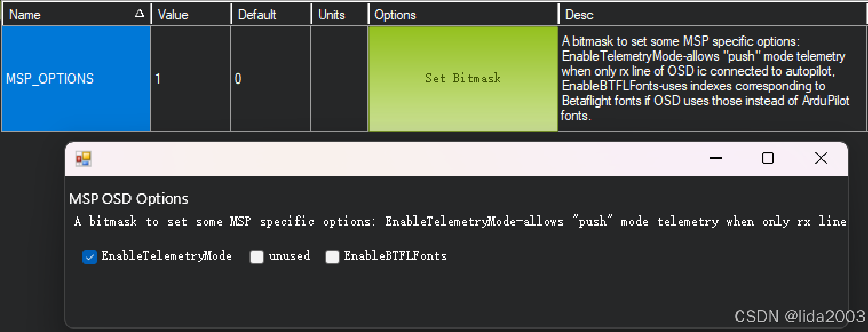Close the MSP OSD Options dialog

pyautogui.click(x=821, y=159)
